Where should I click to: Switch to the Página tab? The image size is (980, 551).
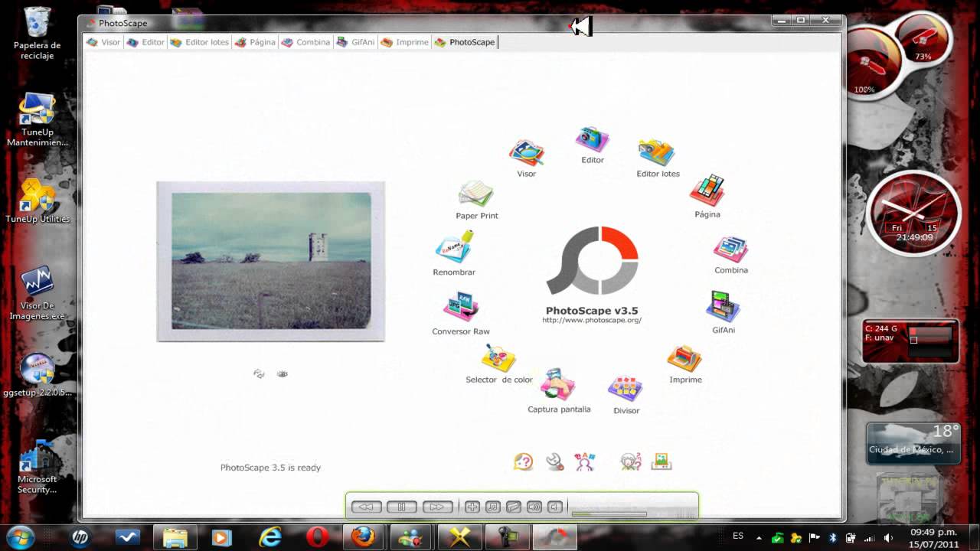click(x=255, y=42)
